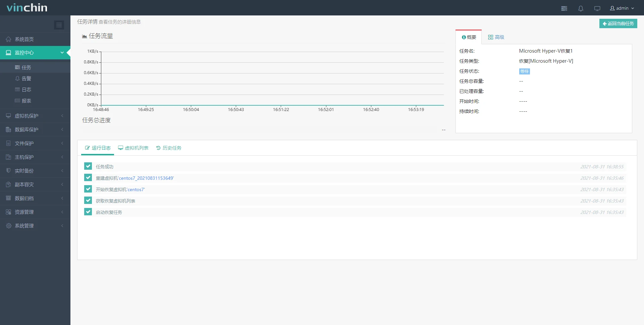Click the grid icon beside 资源管理
The height and width of the screenshot is (325, 644).
8,212
